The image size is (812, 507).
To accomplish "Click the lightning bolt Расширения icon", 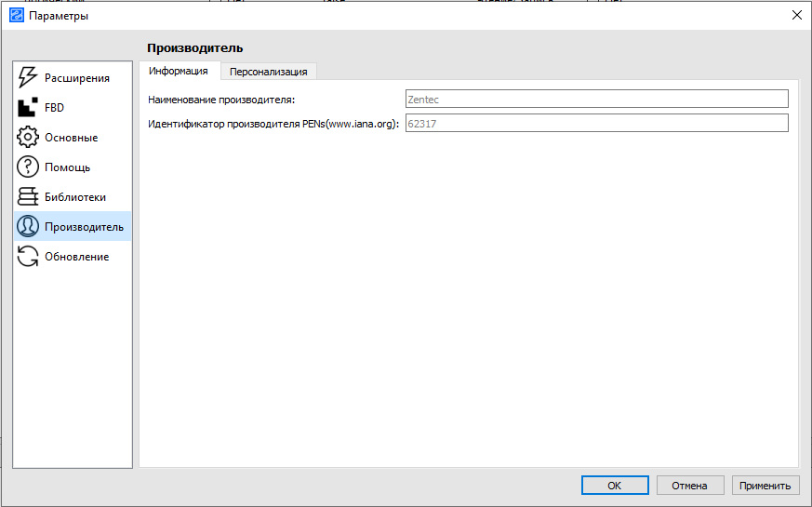I will 28,78.
